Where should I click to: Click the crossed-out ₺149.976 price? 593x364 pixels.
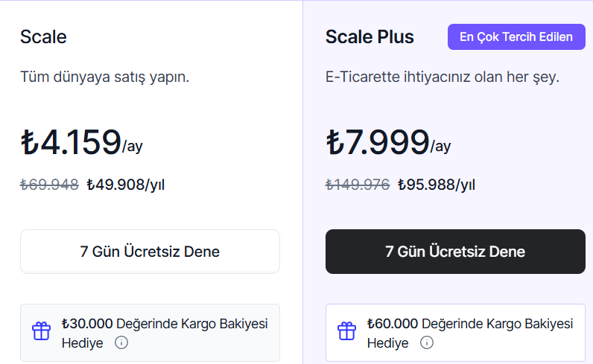click(x=358, y=185)
